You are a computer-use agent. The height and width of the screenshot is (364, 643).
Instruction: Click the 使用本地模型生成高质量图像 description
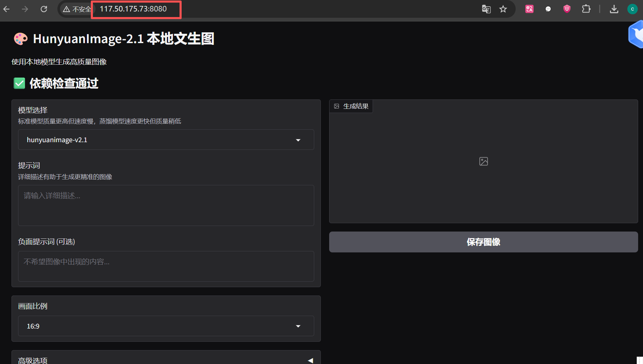click(59, 62)
